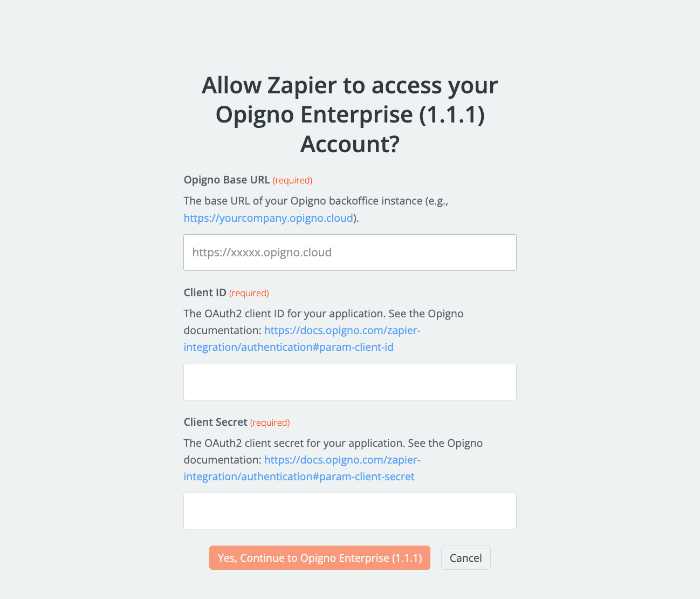
Task: Click the Opigno documentation sentence under Client Secret
Action: 333,443
